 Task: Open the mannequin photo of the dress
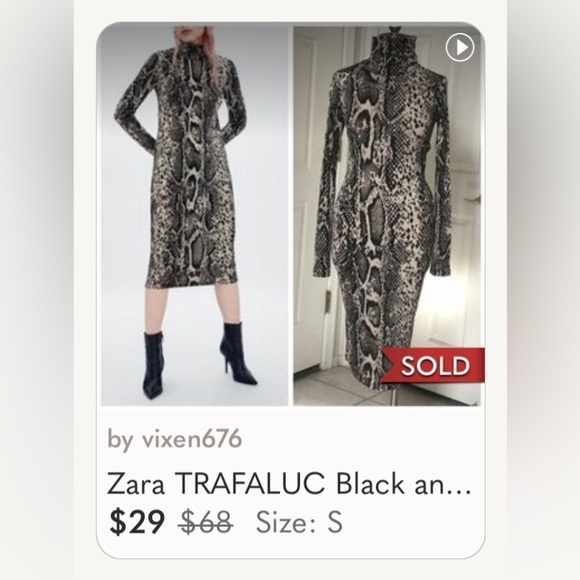[x=387, y=215]
